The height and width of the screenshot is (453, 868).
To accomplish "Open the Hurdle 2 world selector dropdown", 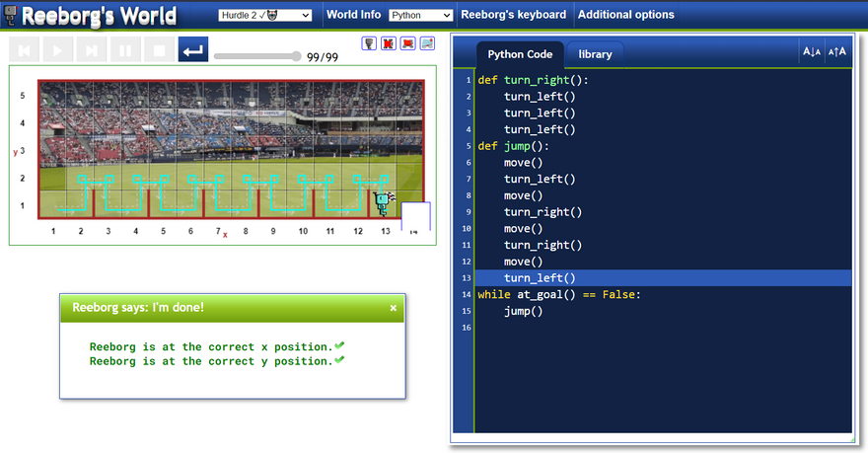I will tap(264, 15).
